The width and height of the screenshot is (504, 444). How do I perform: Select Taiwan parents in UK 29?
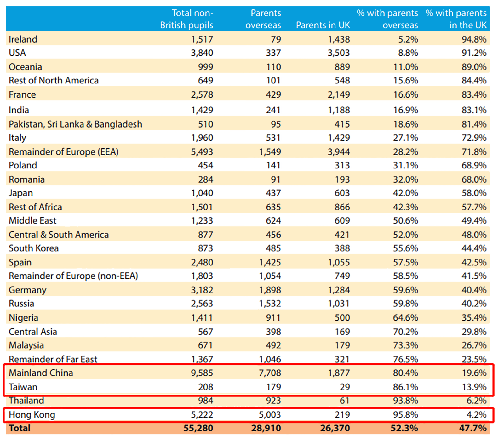click(x=345, y=387)
